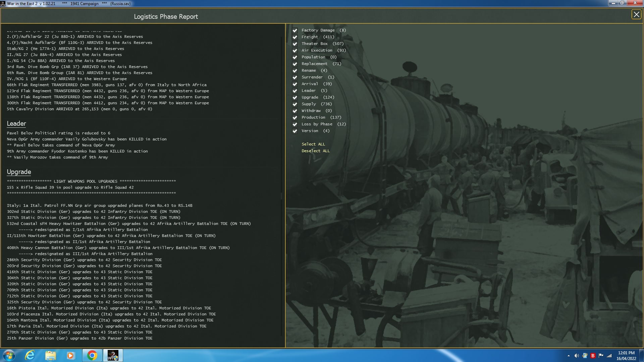Disable the Surrender checkbox

[295, 77]
